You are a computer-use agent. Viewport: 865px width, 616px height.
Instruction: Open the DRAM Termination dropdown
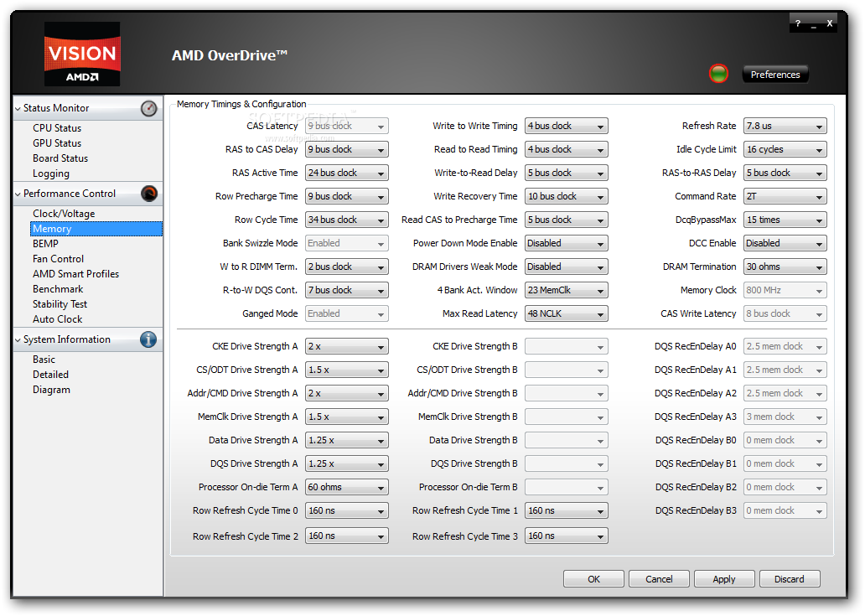(x=785, y=267)
